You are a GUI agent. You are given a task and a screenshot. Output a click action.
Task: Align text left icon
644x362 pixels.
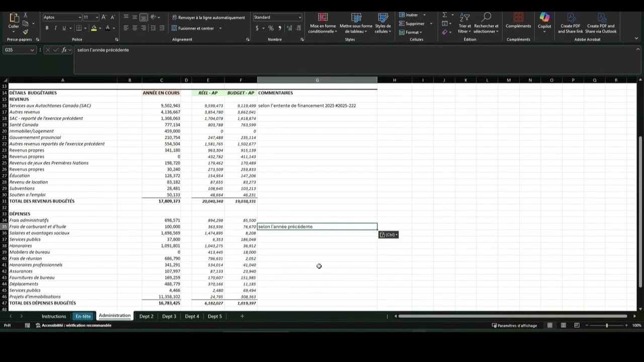coord(126,28)
